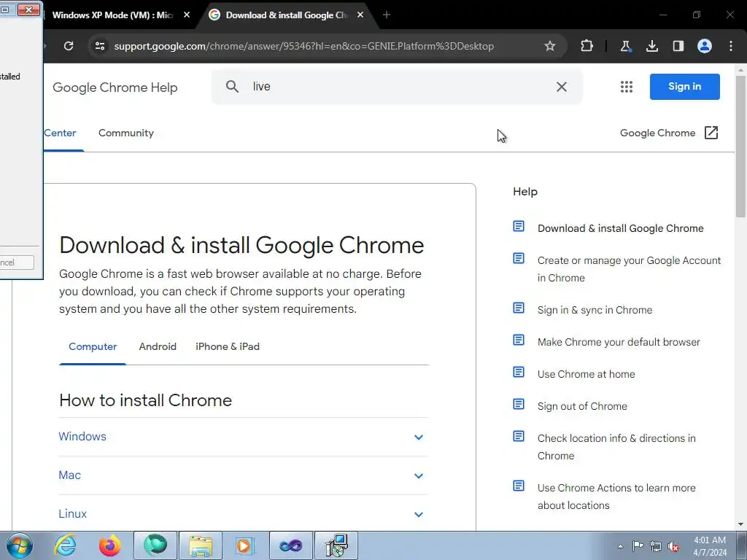Click the search magnifier icon
This screenshot has height=560, width=747.
click(232, 86)
